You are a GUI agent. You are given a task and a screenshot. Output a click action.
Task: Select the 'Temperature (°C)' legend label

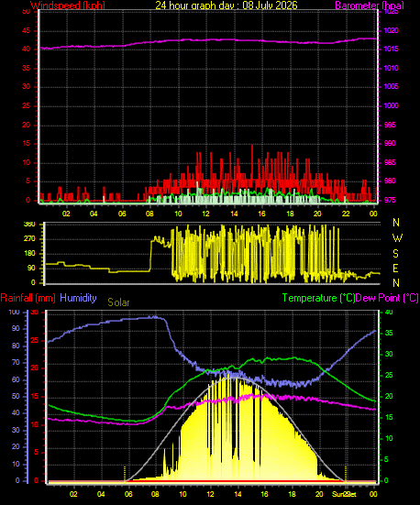[318, 298]
